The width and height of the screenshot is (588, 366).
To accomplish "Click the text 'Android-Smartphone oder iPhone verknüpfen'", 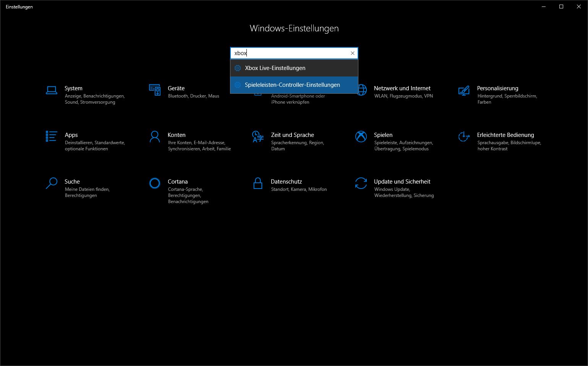I will point(298,99).
